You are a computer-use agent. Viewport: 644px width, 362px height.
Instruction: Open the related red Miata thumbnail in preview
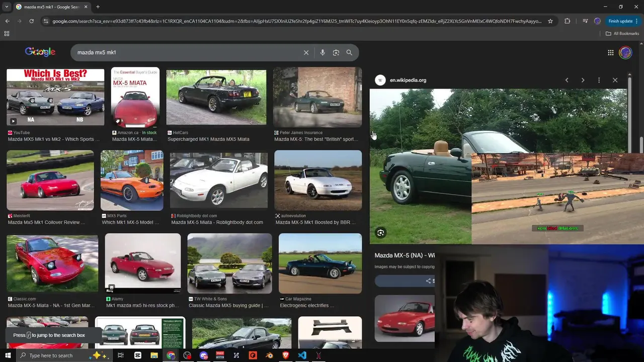pyautogui.click(x=405, y=319)
